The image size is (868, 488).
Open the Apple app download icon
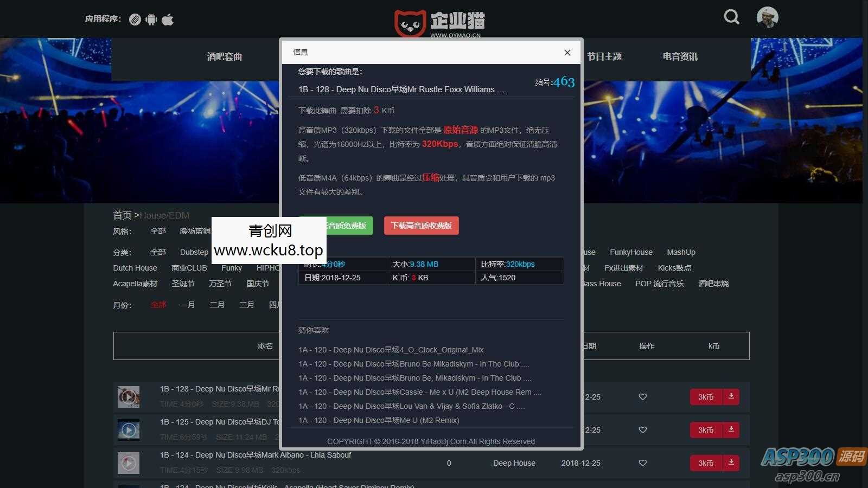click(168, 20)
